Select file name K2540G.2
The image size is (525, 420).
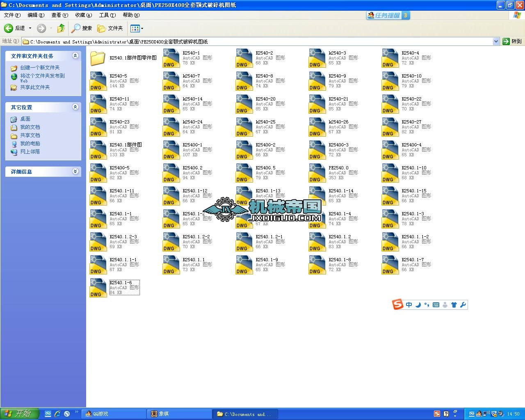(x=192, y=168)
